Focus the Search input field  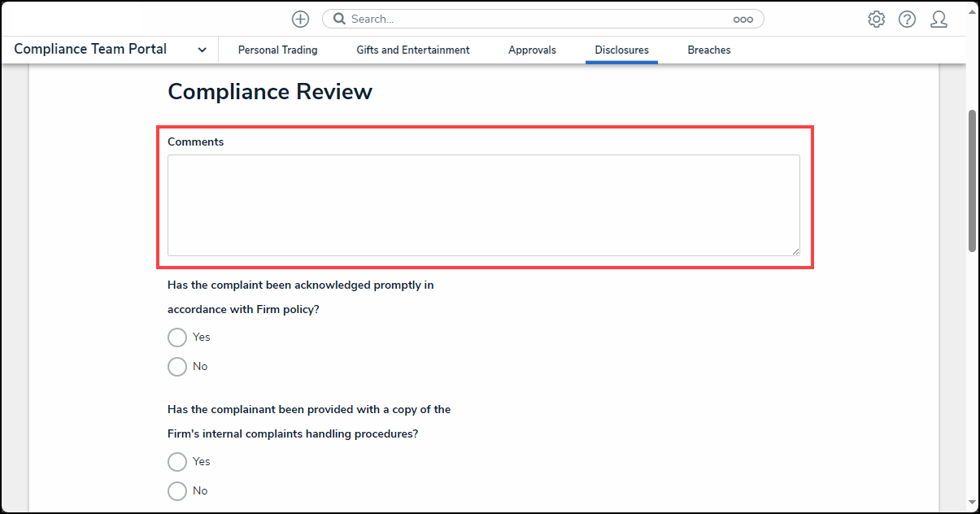pyautogui.click(x=537, y=19)
